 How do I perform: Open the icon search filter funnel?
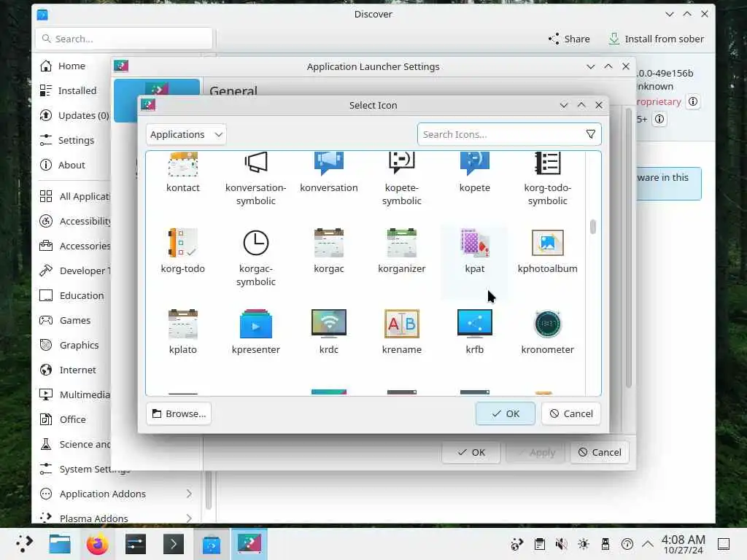point(591,134)
